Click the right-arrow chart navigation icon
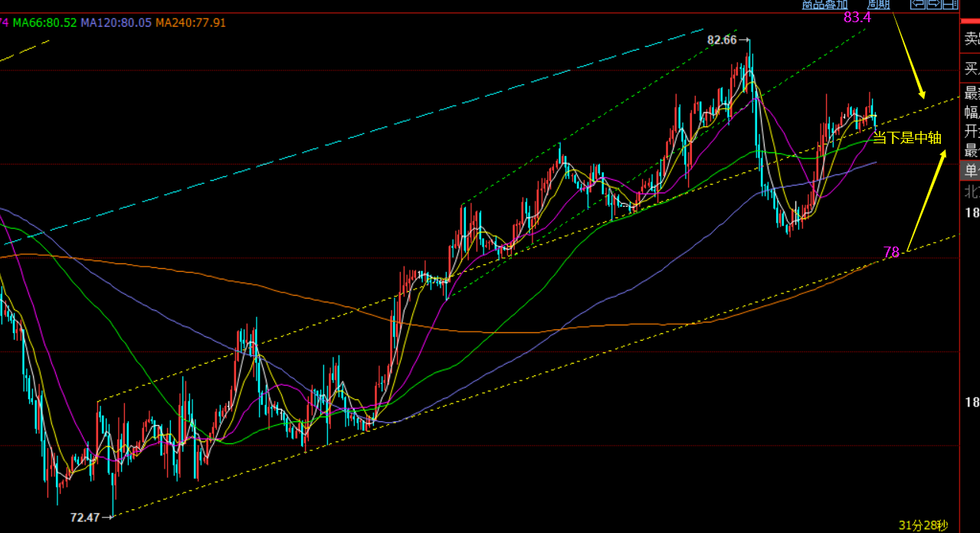 934,5
